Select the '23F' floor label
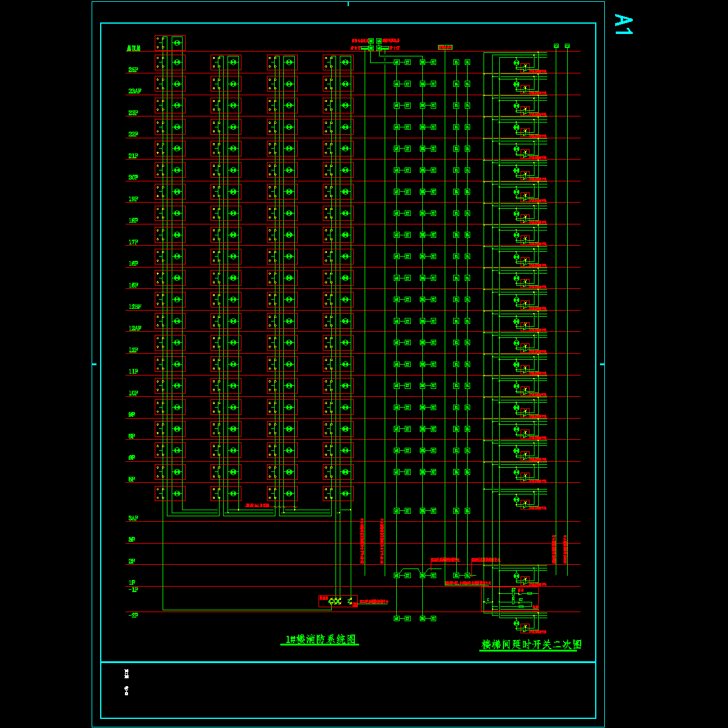 [x=133, y=113]
